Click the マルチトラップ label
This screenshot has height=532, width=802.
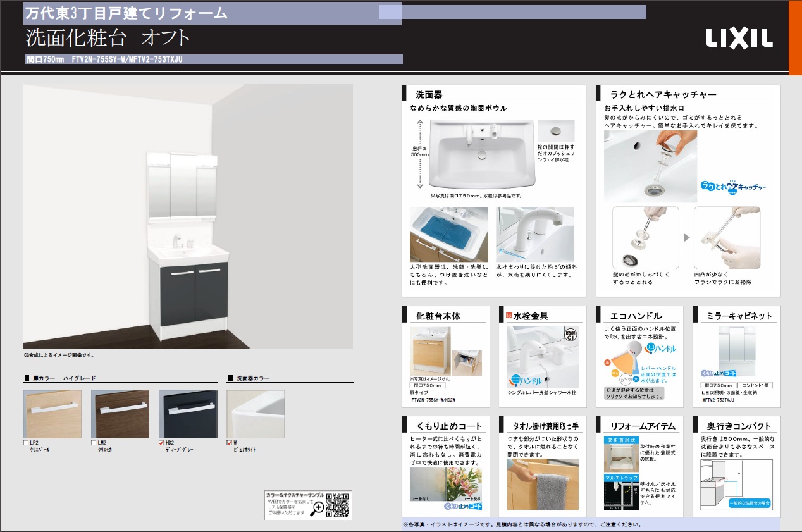[620, 478]
